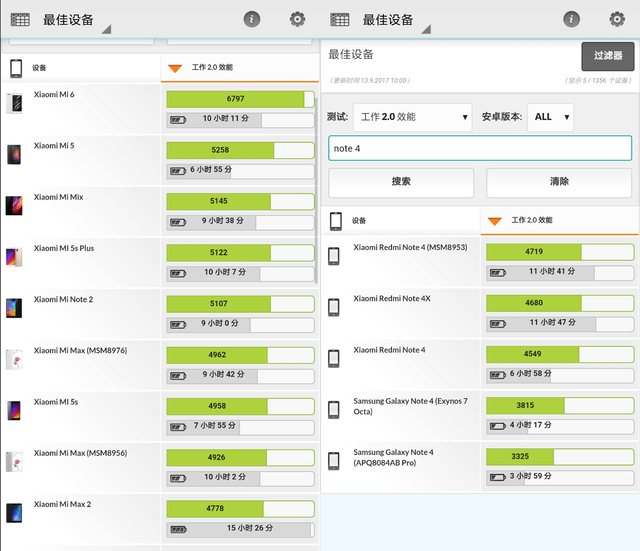The image size is (640, 551).
Task: Click battery bar showing 15 小时 26 分
Action: click(x=240, y=529)
